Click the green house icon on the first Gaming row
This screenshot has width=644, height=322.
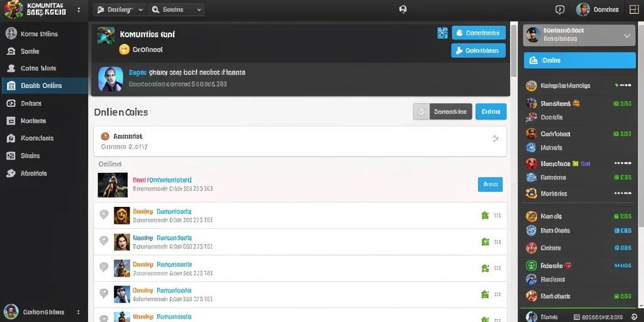[x=485, y=215]
